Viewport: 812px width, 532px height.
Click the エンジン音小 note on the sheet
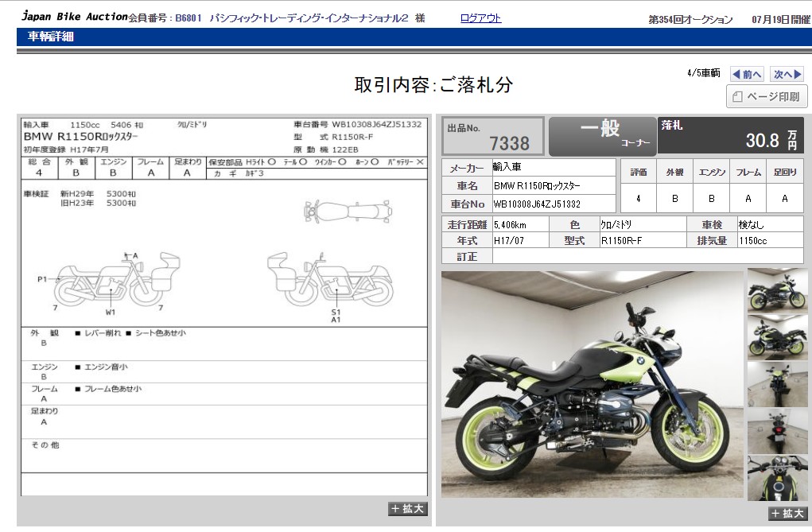pyautogui.click(x=106, y=367)
